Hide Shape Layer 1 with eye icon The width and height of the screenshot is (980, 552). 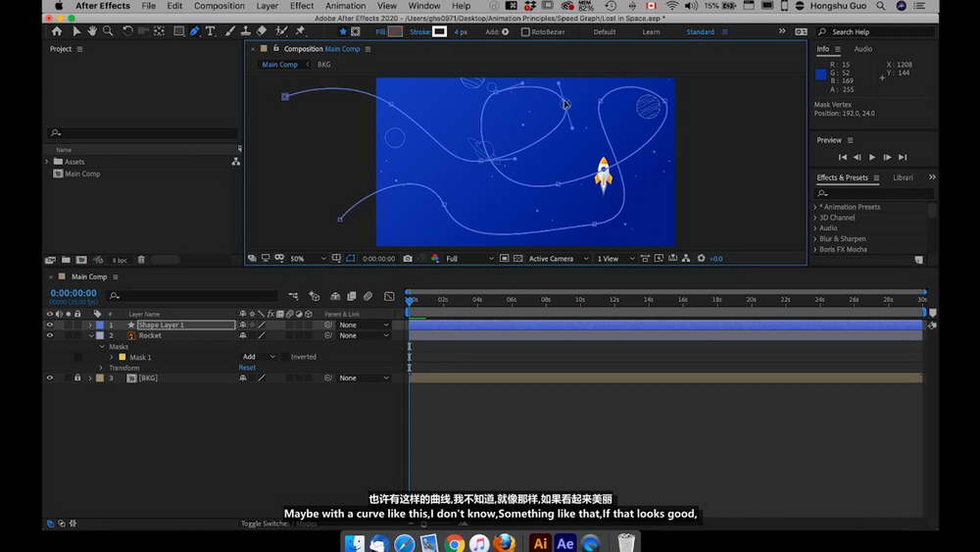pyautogui.click(x=49, y=326)
